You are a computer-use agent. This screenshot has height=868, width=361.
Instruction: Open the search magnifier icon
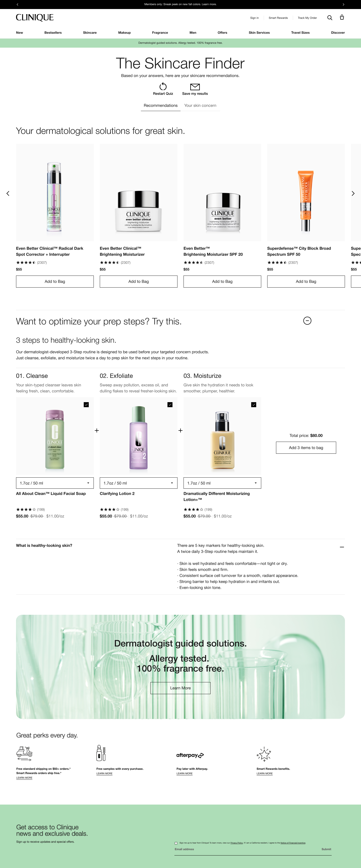coord(330,18)
